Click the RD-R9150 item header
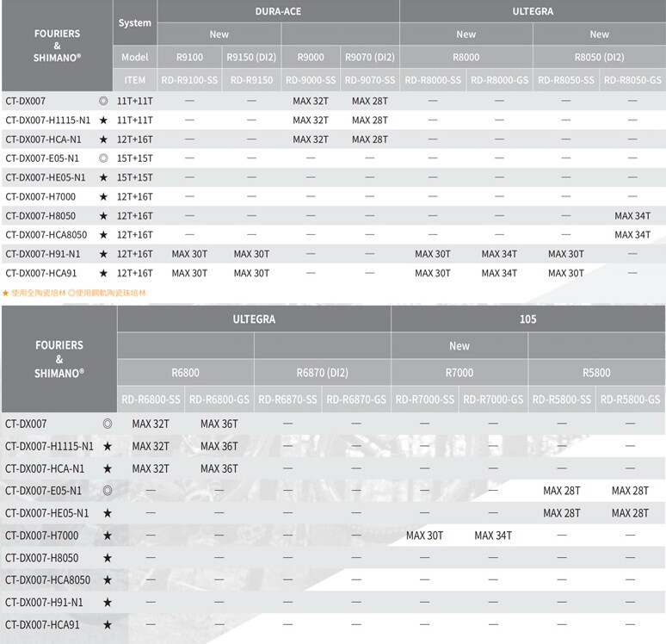This screenshot has width=666, height=644. (x=251, y=80)
